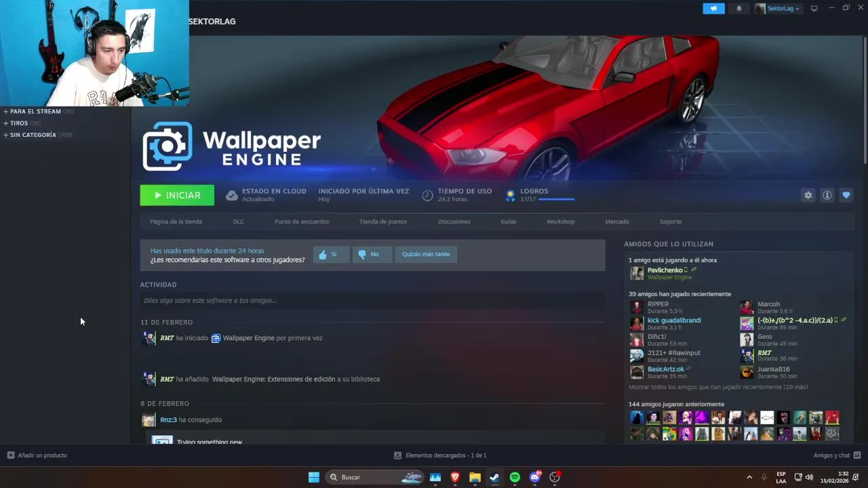Open Rnz:3 profile link
868x488 pixels.
click(x=168, y=420)
